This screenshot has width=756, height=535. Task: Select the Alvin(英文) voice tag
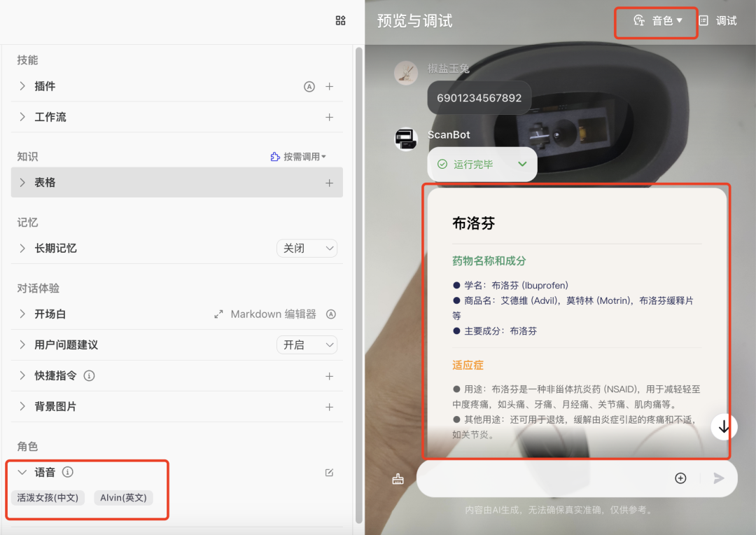[x=123, y=497]
